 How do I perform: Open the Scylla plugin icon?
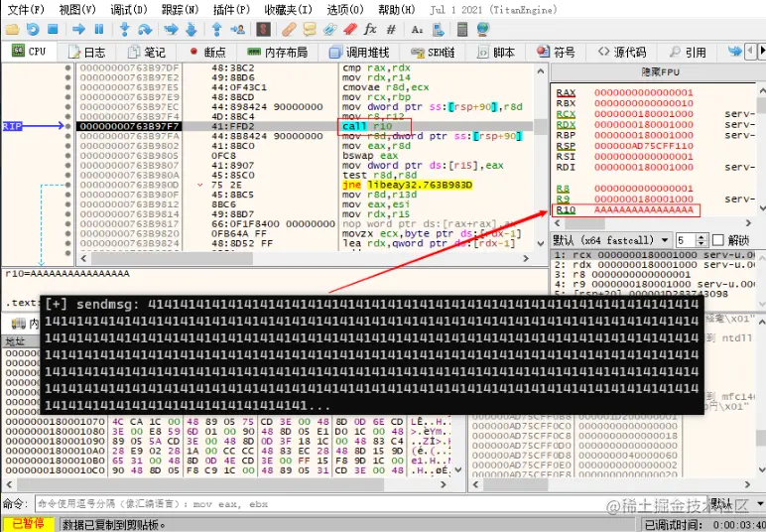(x=263, y=30)
